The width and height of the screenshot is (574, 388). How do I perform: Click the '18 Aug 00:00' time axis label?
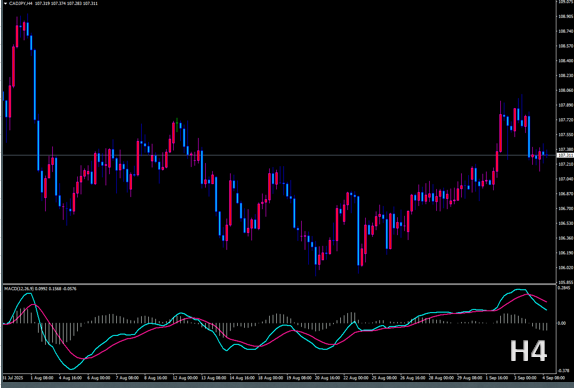pyautogui.click(x=271, y=378)
